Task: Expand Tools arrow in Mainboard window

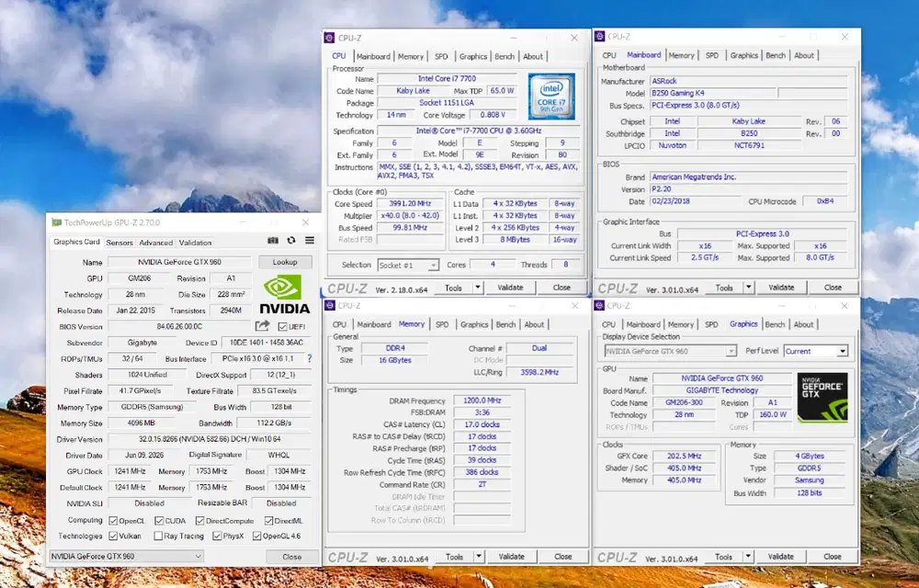Action: pos(748,288)
